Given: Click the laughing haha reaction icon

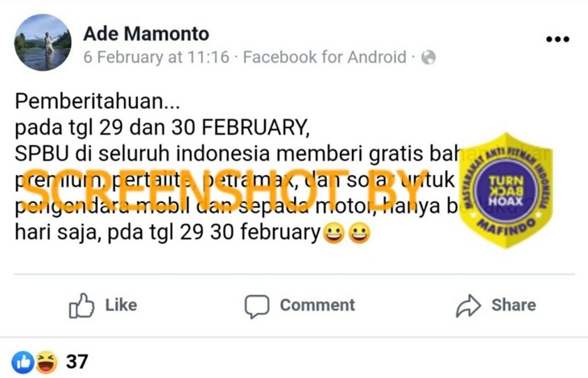Looking at the screenshot, I should pyautogui.click(x=47, y=362).
